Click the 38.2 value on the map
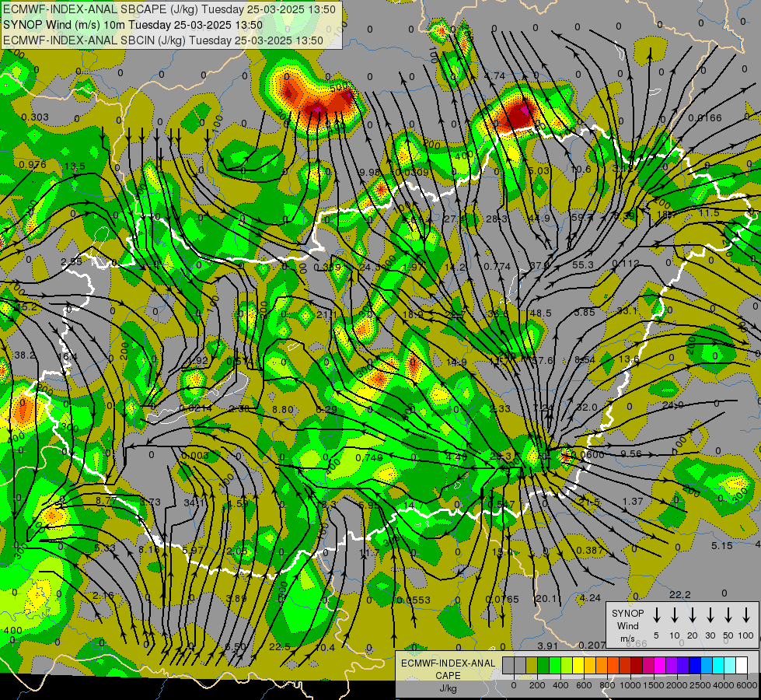Image resolution: width=761 pixels, height=700 pixels. point(25,355)
